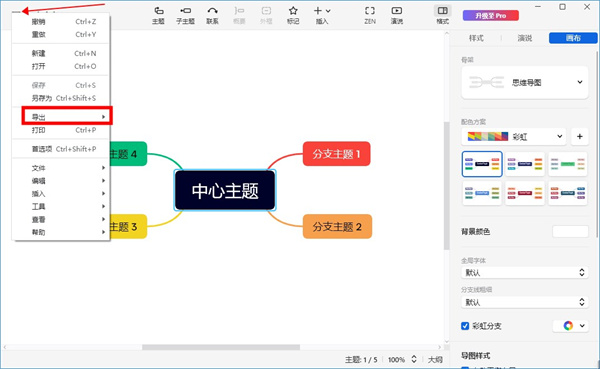Expand the 文件 file submenu
600x369 pixels.
pos(61,168)
